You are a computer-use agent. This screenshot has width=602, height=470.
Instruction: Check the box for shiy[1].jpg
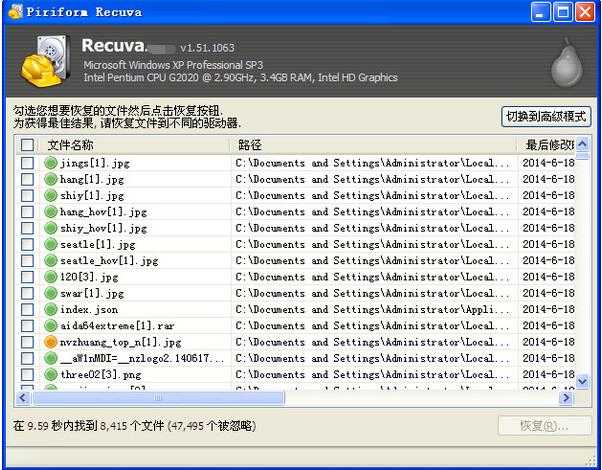(x=27, y=195)
